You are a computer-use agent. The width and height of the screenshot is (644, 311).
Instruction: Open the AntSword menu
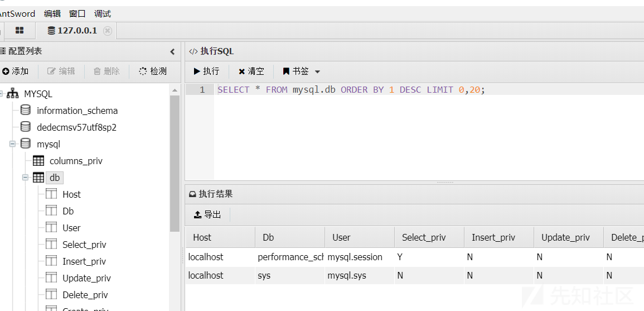[17, 13]
